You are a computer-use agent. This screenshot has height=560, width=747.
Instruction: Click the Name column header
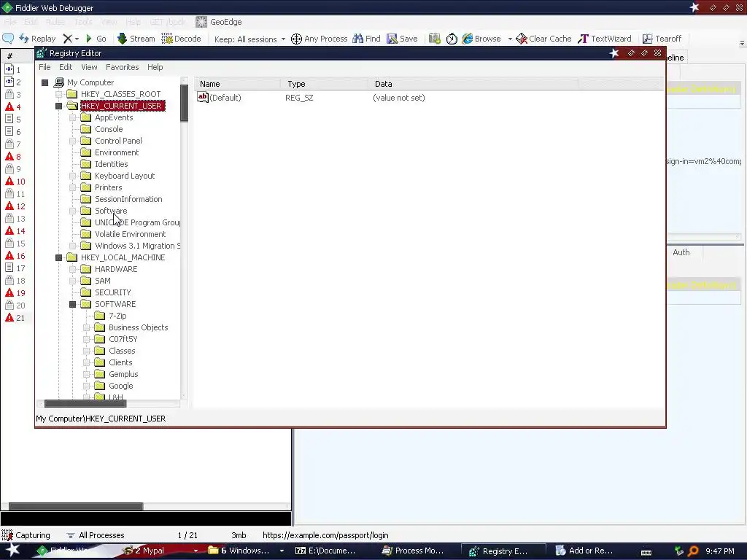[238, 84]
